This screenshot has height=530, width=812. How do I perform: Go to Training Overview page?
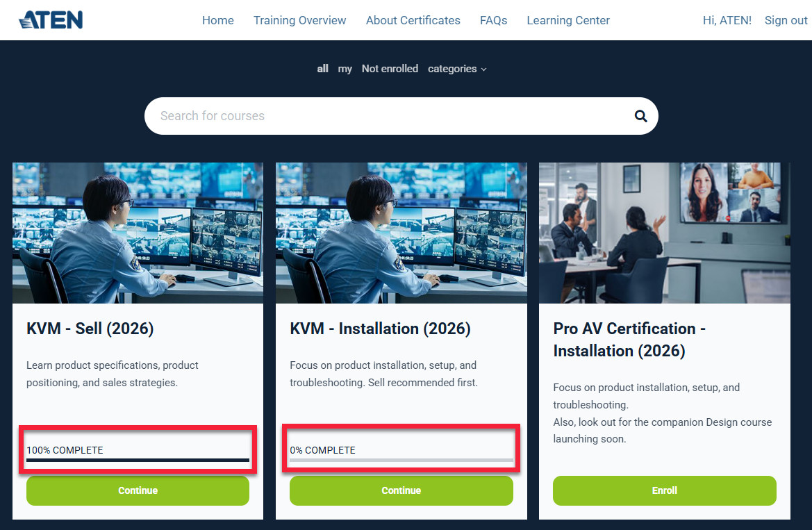point(299,20)
